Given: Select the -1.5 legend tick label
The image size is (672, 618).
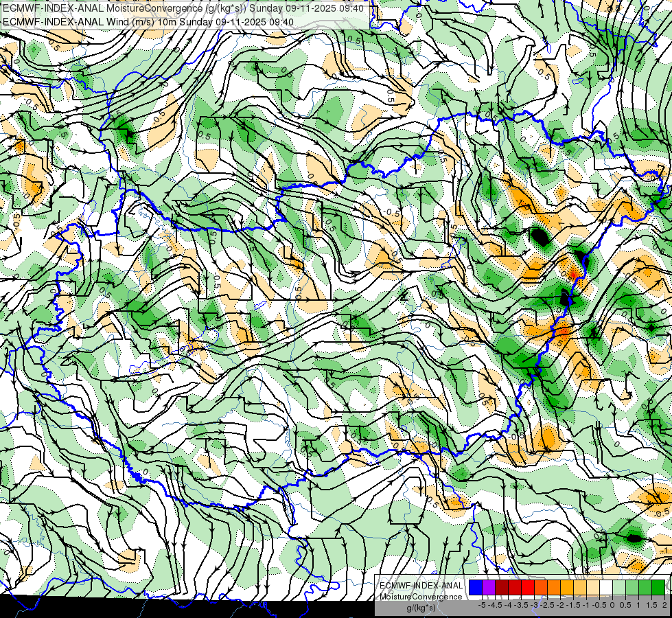Looking at the screenshot, I should pos(573,605).
